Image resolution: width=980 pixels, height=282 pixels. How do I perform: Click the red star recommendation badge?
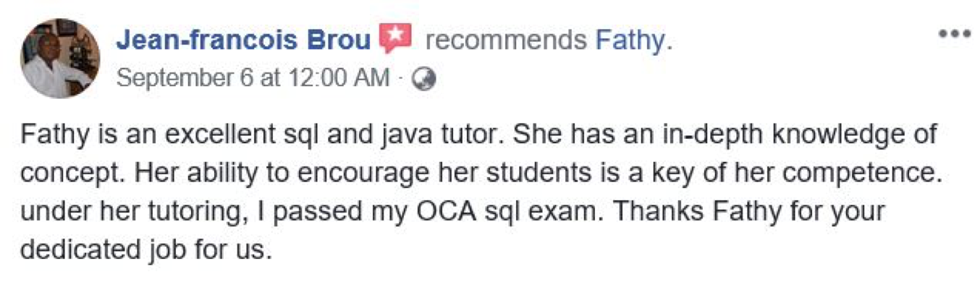tap(395, 38)
